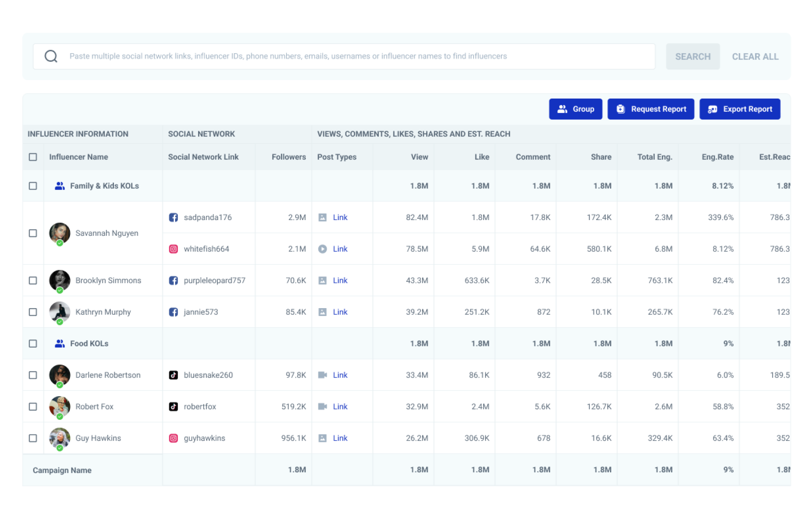Toggle the select-all header checkbox

(x=33, y=157)
